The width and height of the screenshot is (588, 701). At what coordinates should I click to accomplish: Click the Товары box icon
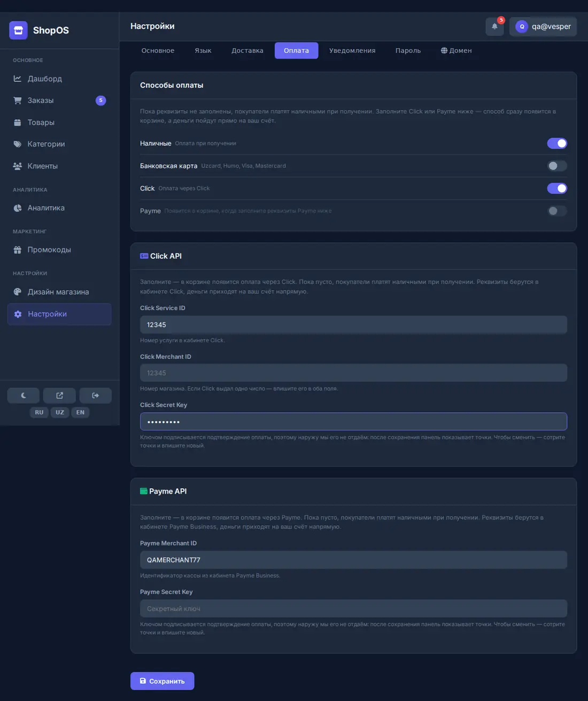18,122
